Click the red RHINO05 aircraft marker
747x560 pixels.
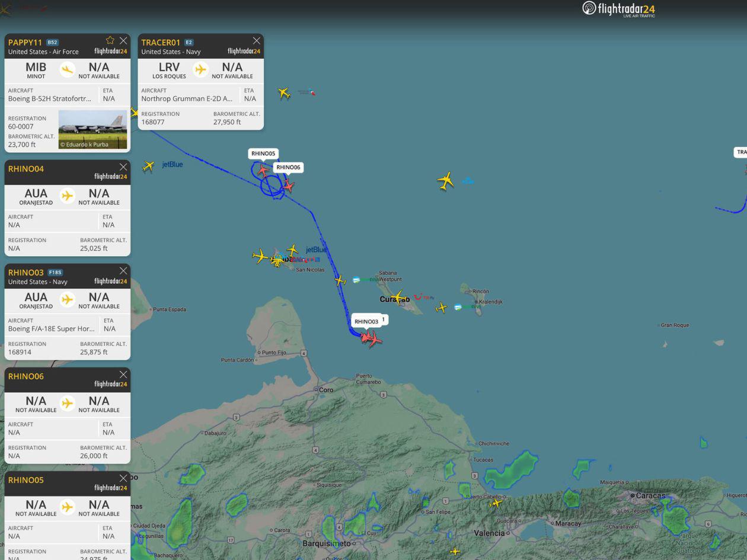click(263, 170)
